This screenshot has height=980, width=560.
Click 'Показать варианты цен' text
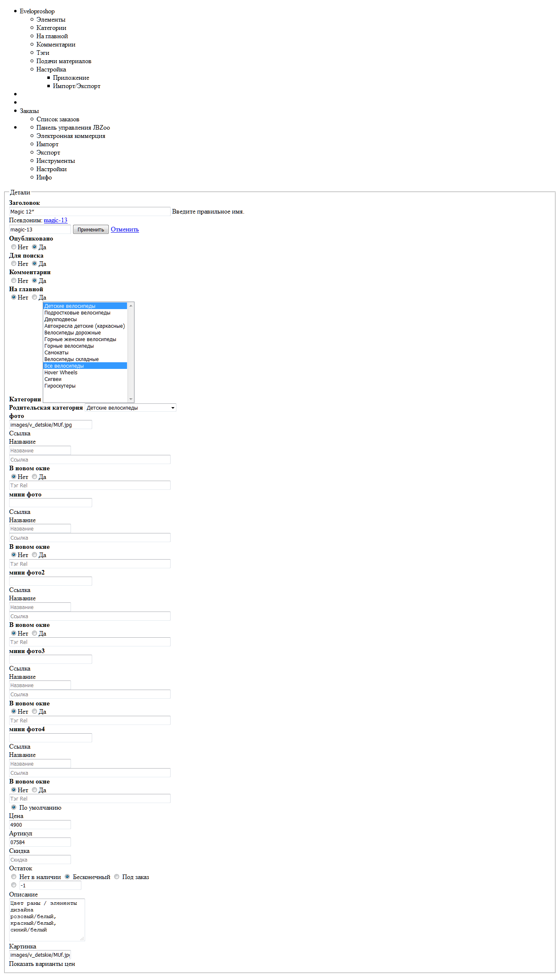42,964
